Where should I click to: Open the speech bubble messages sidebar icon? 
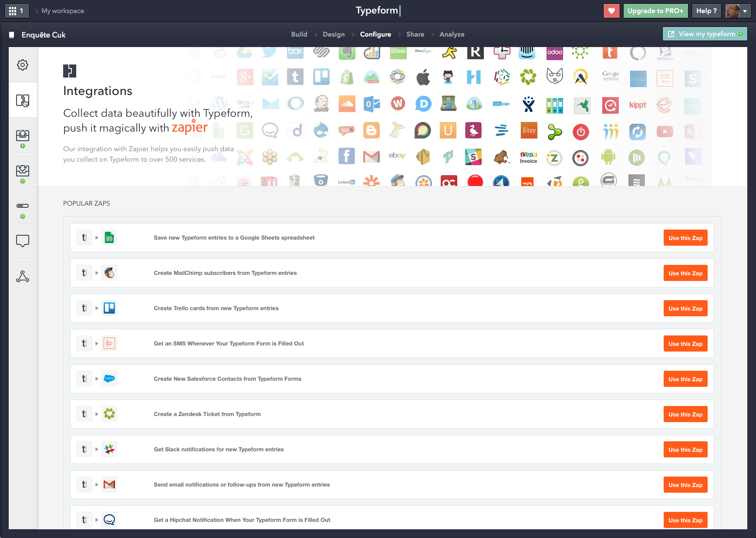[23, 241]
